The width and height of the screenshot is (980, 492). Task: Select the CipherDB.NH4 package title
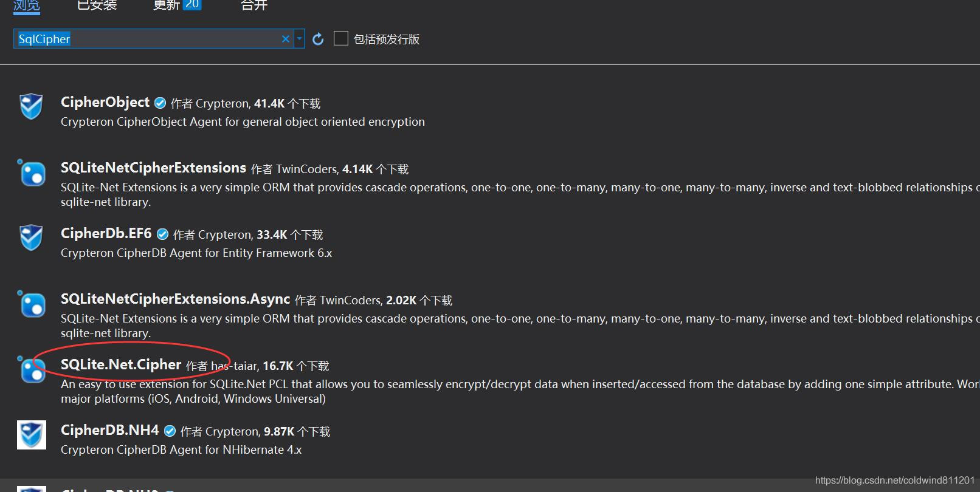(110, 430)
